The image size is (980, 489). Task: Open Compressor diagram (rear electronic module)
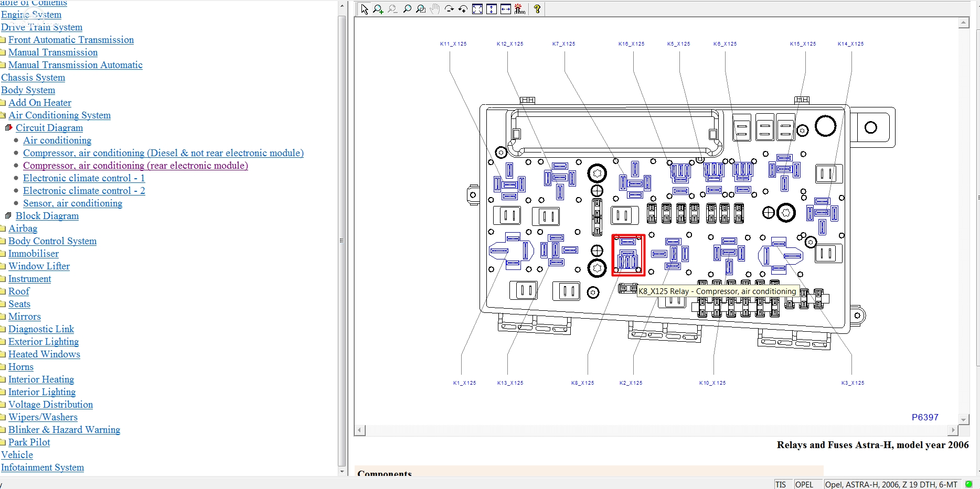(x=135, y=166)
